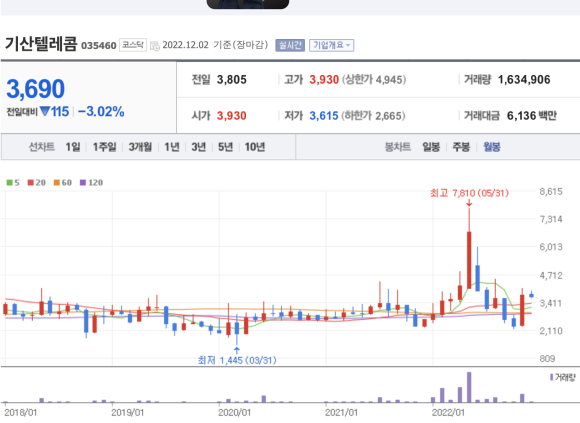Screen dimensions: 580x423
Task: Click the down arrow next to 115
Action: pyautogui.click(x=45, y=111)
